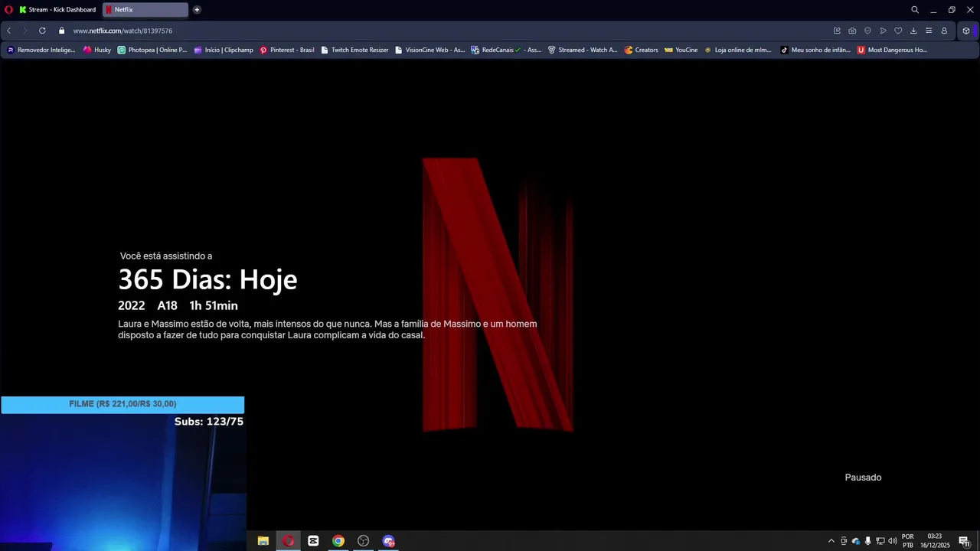The image size is (980, 551).
Task: Open the extensions cube icon
Action: click(966, 31)
